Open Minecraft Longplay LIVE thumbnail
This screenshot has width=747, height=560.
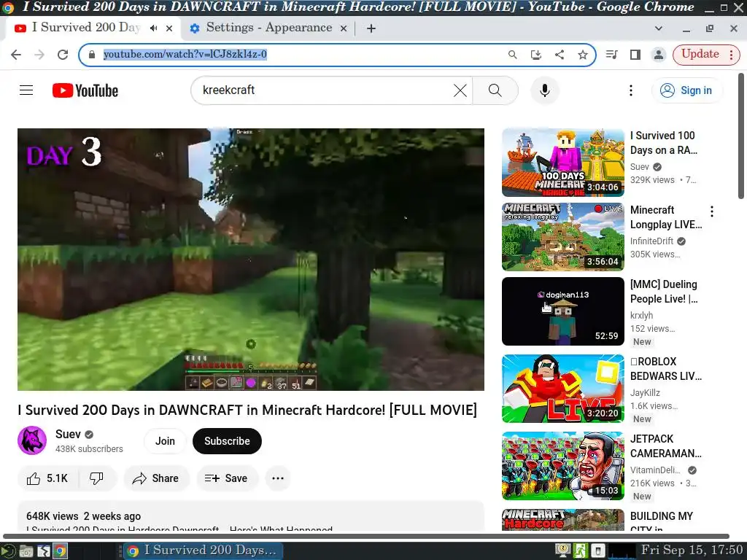562,237
